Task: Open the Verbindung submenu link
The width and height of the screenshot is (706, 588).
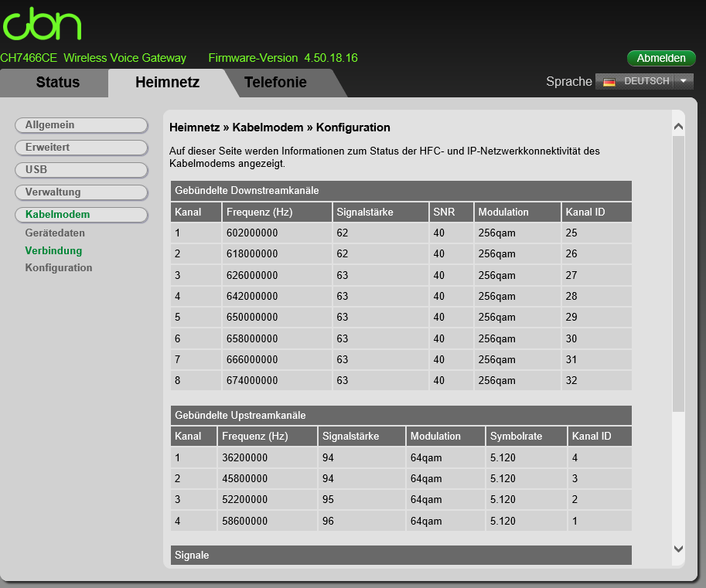Action: [53, 250]
